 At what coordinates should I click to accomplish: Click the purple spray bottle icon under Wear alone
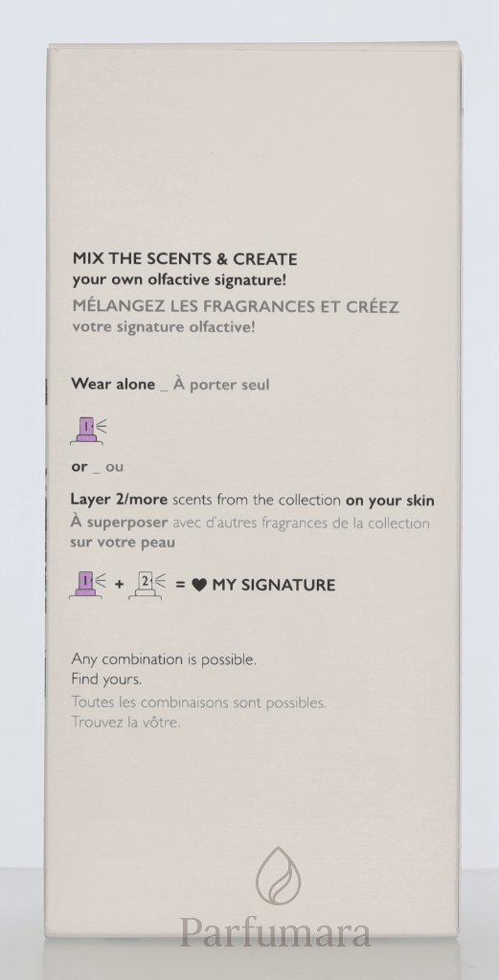pos(87,431)
